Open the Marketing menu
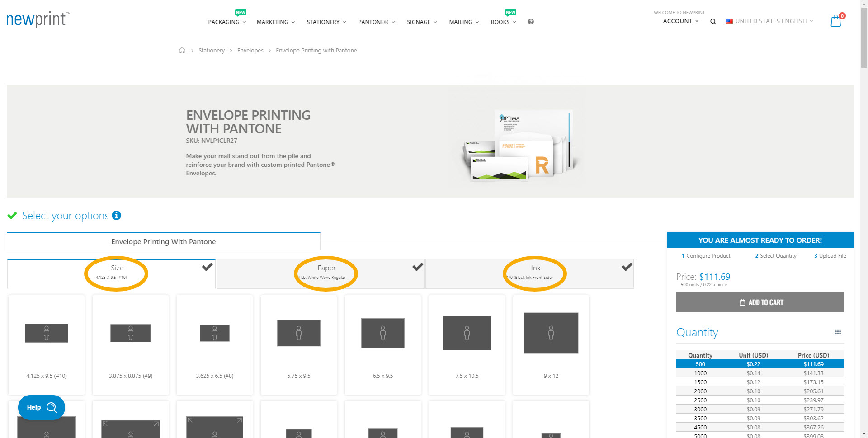868x438 pixels. pyautogui.click(x=276, y=22)
